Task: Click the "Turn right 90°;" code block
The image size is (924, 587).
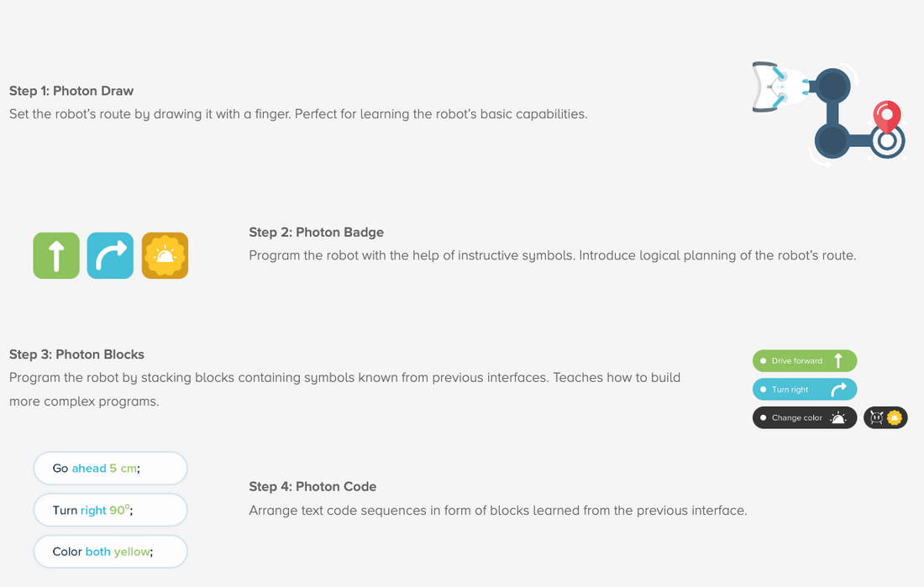Action: pyautogui.click(x=110, y=510)
